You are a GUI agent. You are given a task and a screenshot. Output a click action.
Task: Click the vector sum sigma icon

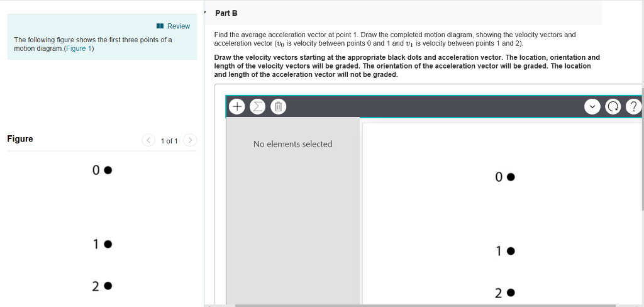257,107
